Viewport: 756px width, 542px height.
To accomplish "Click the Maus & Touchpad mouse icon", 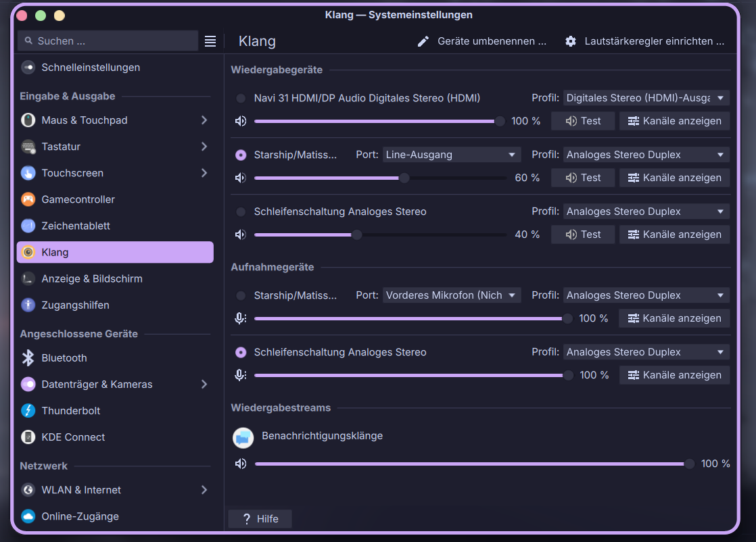I will pos(28,120).
